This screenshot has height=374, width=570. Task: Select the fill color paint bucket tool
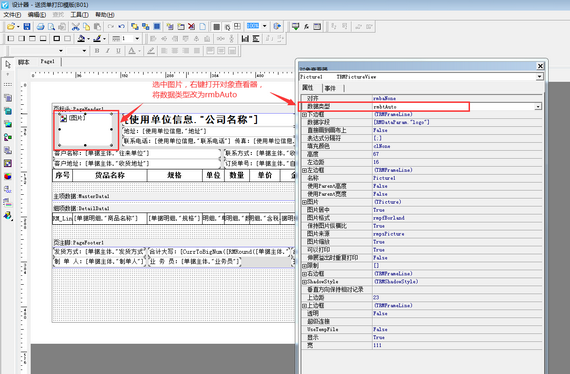81,39
